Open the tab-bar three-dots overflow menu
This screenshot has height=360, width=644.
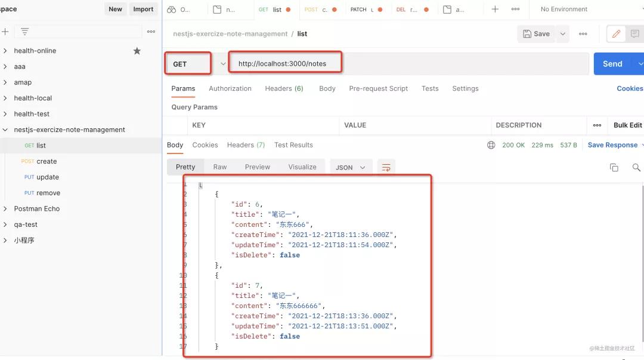[515, 9]
